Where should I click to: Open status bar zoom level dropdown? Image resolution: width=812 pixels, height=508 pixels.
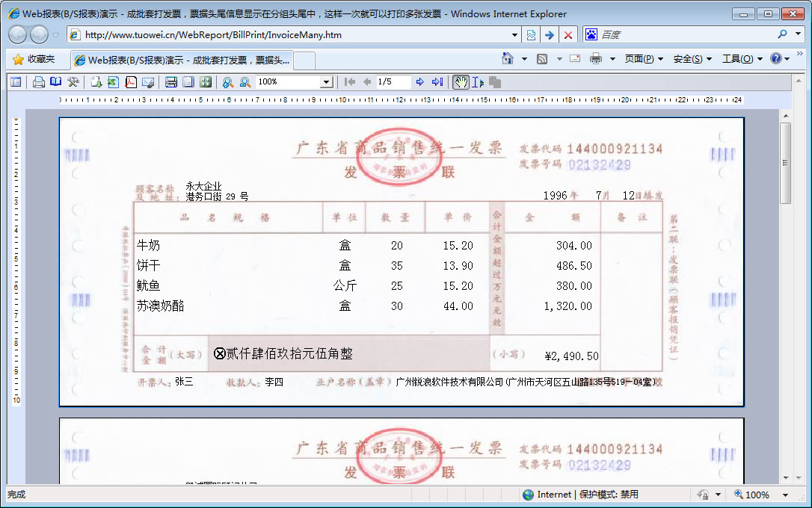(785, 495)
